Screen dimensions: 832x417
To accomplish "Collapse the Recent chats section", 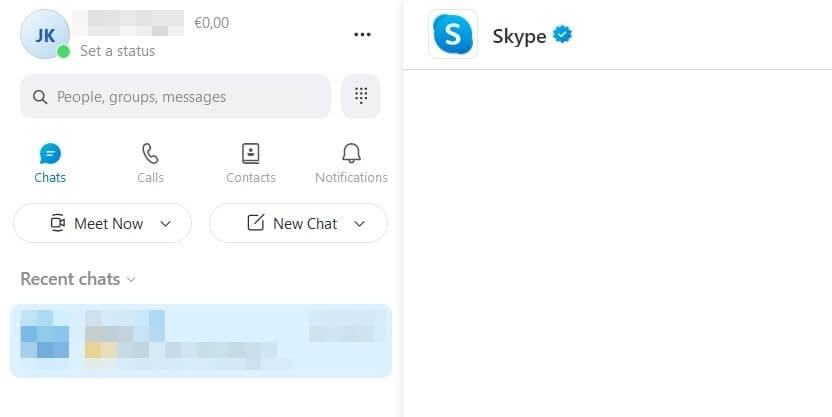I will point(78,279).
